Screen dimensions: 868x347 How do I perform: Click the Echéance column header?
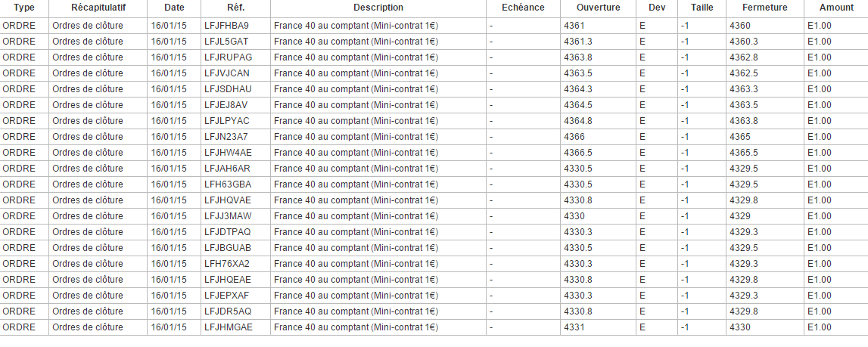point(523,8)
